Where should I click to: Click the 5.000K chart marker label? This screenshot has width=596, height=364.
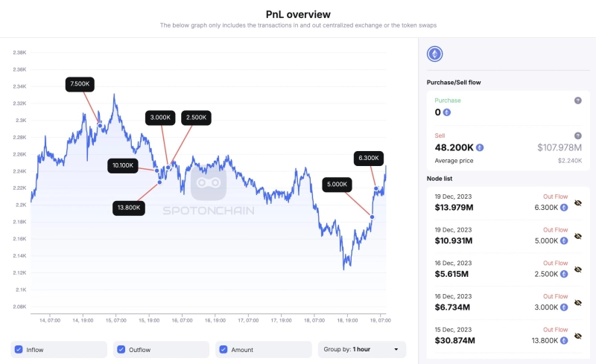coord(337,184)
